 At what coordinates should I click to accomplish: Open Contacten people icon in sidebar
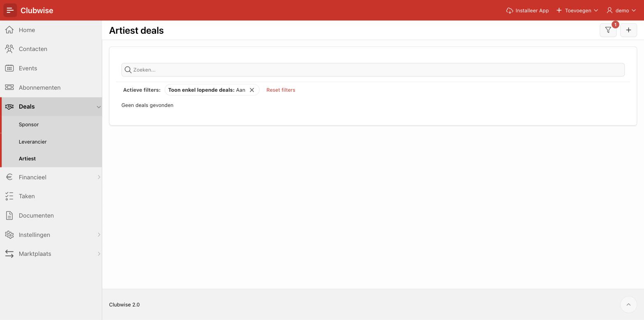pyautogui.click(x=9, y=49)
